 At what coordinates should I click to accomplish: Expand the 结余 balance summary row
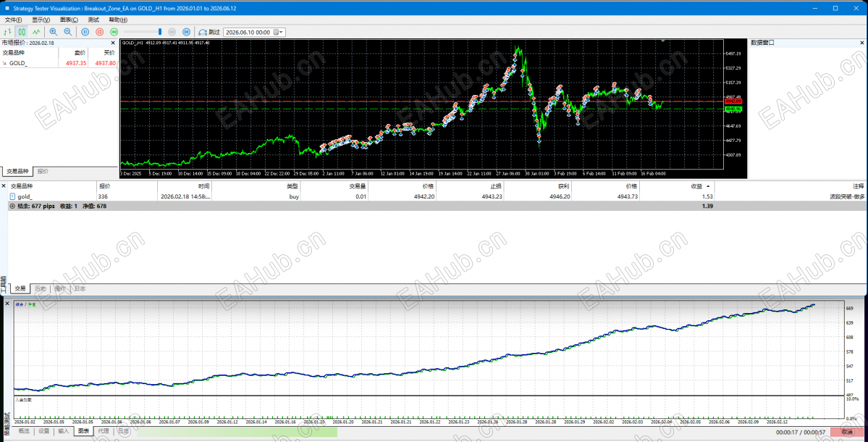click(12, 206)
